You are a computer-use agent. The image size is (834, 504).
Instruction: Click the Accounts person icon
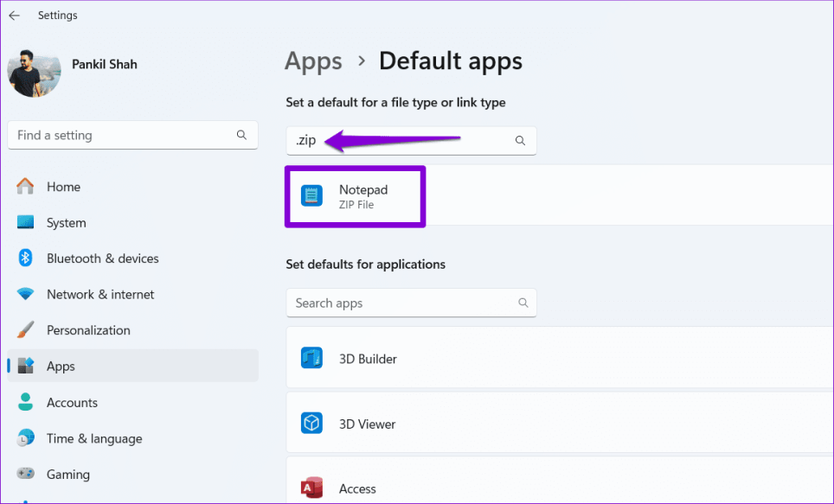23,402
